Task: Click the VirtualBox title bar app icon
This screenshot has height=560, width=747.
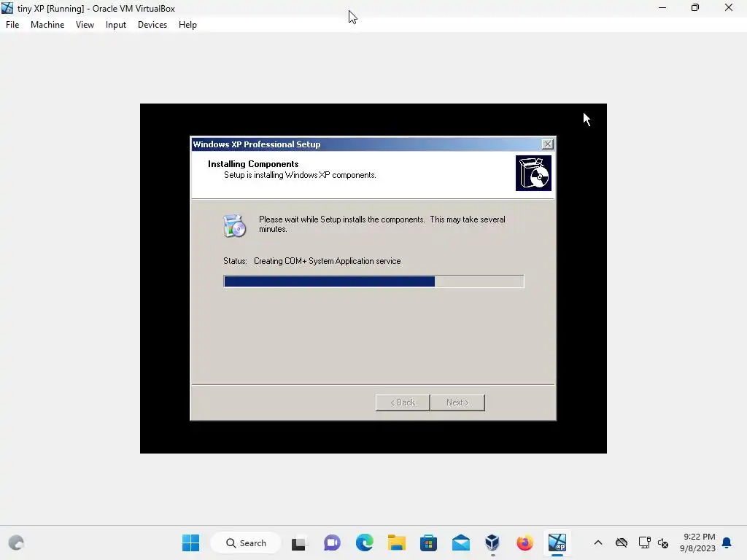Action: point(7,8)
